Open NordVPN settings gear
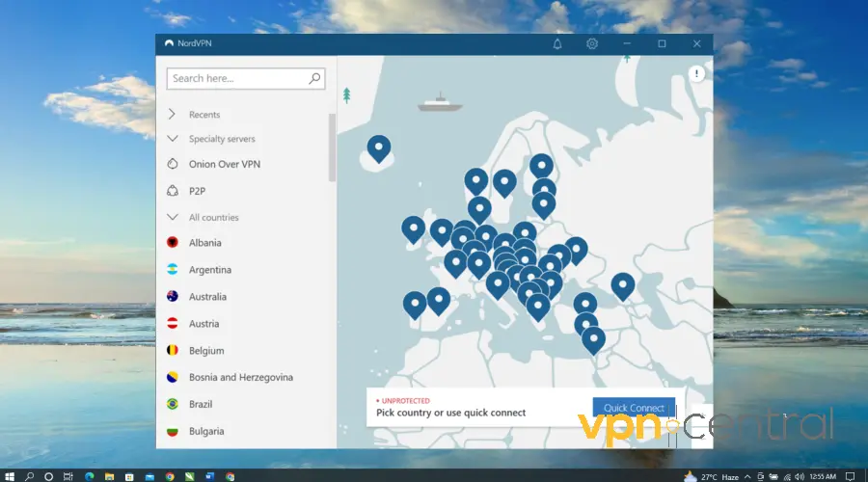The image size is (868, 482). pyautogui.click(x=592, y=43)
